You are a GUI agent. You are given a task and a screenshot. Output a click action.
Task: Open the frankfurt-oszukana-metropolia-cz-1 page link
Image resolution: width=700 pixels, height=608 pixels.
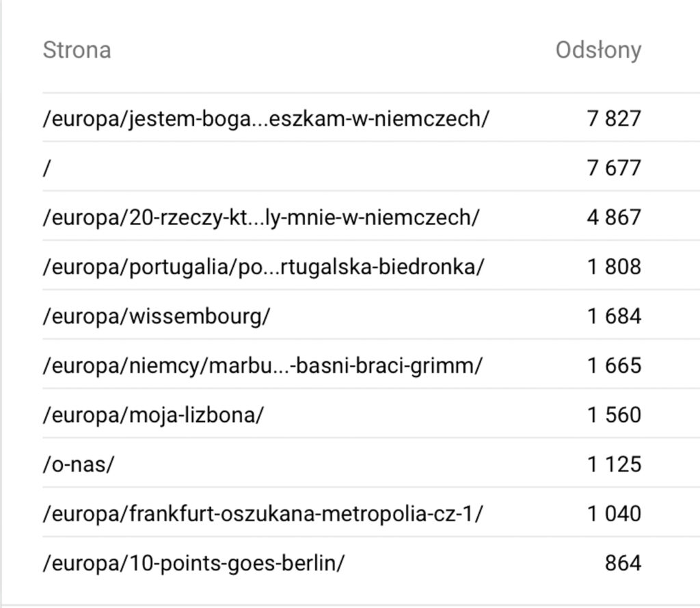263,514
